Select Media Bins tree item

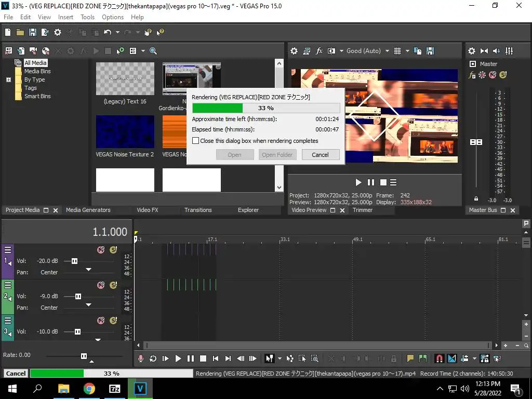[37, 71]
